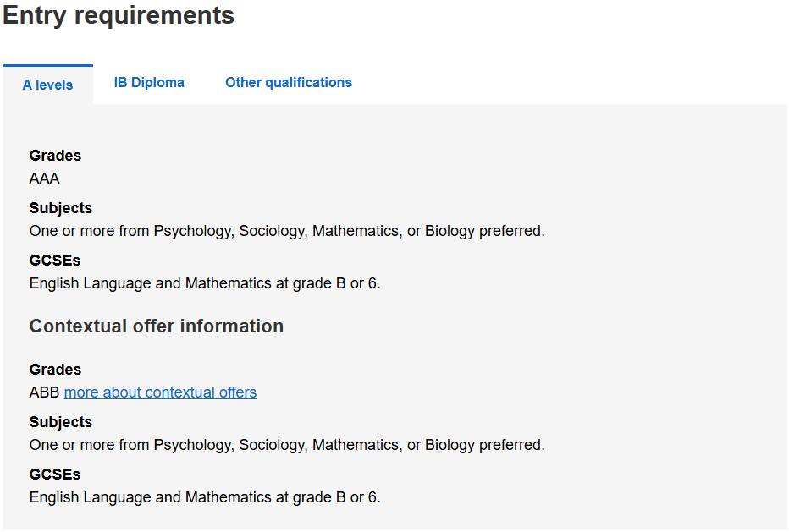Click the Subjects label below AAA
This screenshot has height=532, width=789.
coord(60,208)
